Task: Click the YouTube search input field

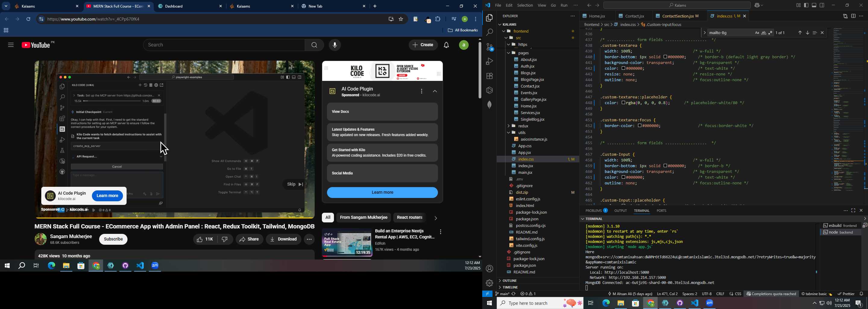Action: [224, 45]
